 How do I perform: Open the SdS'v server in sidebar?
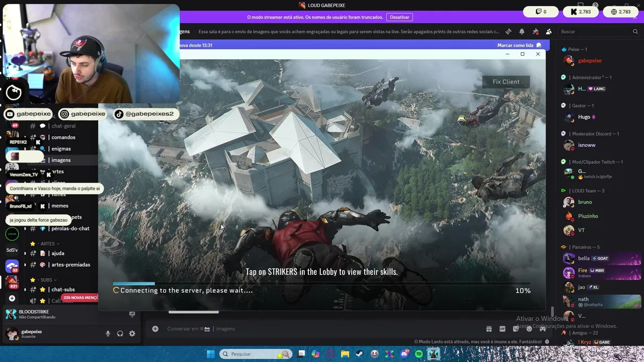point(12,250)
